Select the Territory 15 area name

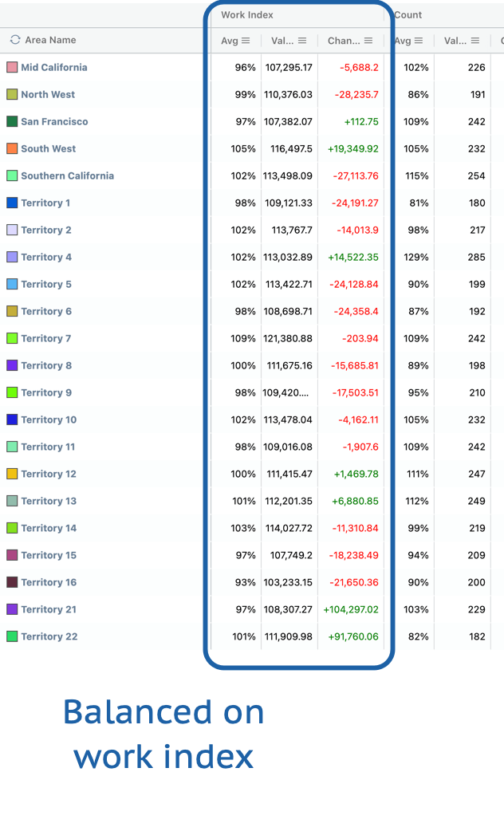[x=49, y=555]
